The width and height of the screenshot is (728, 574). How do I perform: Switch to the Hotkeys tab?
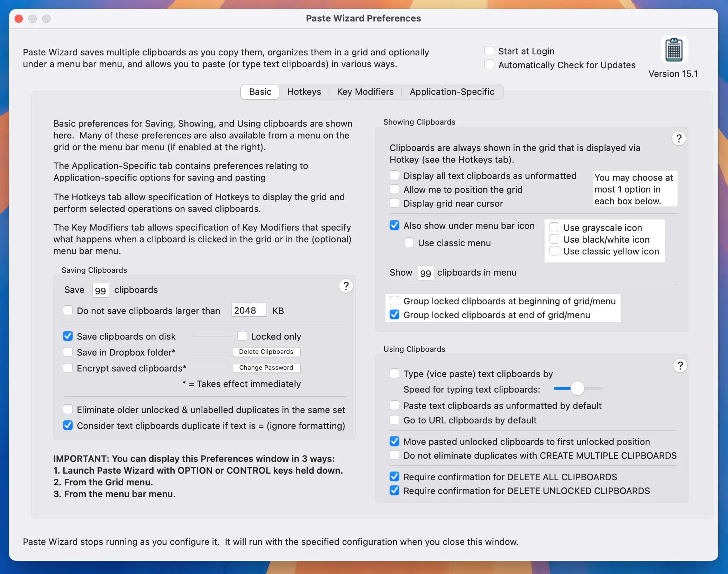pyautogui.click(x=304, y=92)
